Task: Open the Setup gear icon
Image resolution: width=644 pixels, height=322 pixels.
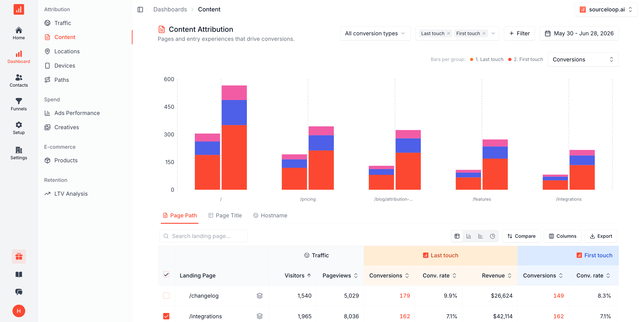Action: [19, 128]
